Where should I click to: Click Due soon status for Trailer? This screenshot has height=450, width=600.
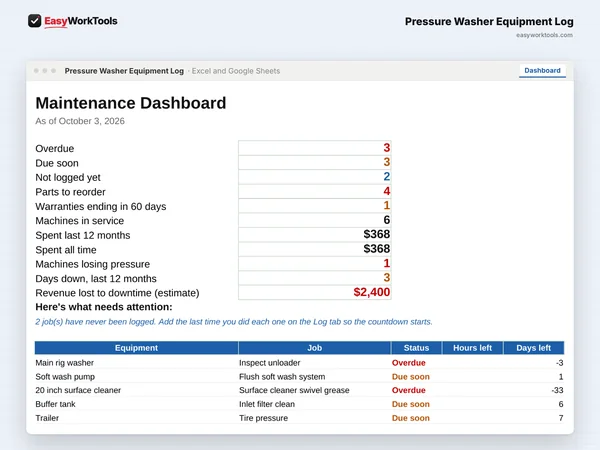[x=411, y=418]
